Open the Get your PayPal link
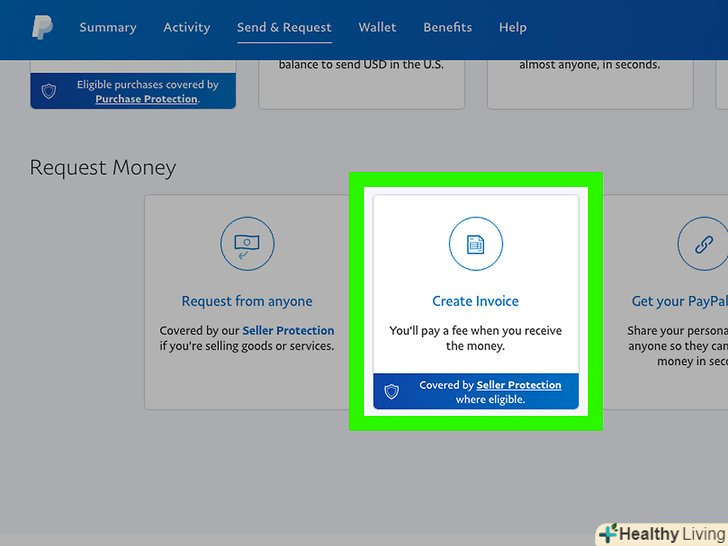Image resolution: width=728 pixels, height=546 pixels. pos(680,301)
